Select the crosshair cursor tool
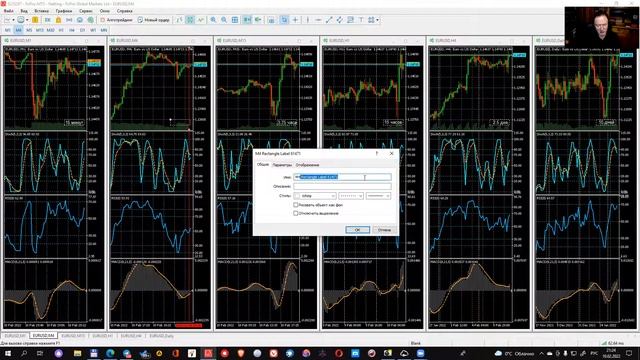640x360 pixels. (296, 20)
